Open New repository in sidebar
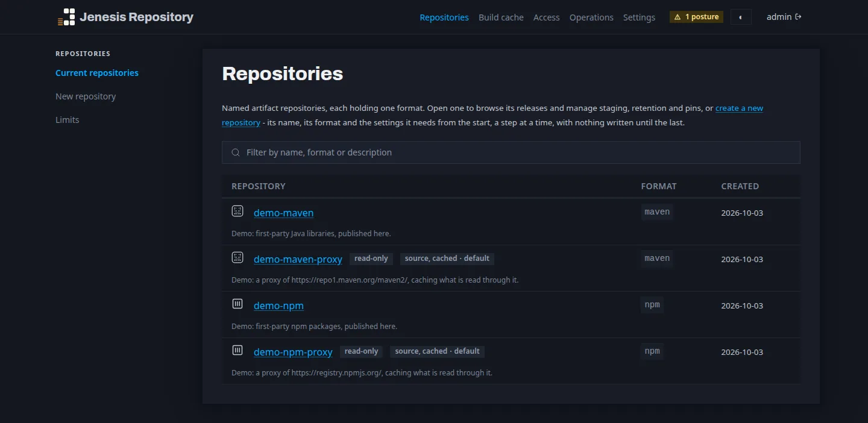Viewport: 868px width, 423px height. [x=86, y=96]
